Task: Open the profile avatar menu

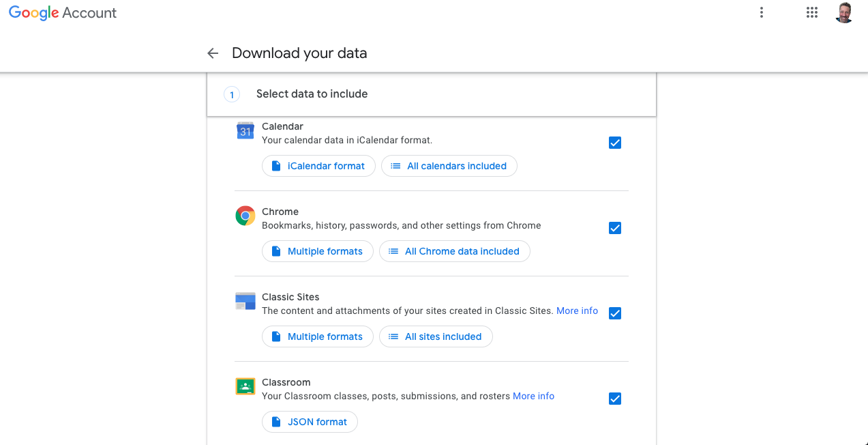Action: click(845, 12)
